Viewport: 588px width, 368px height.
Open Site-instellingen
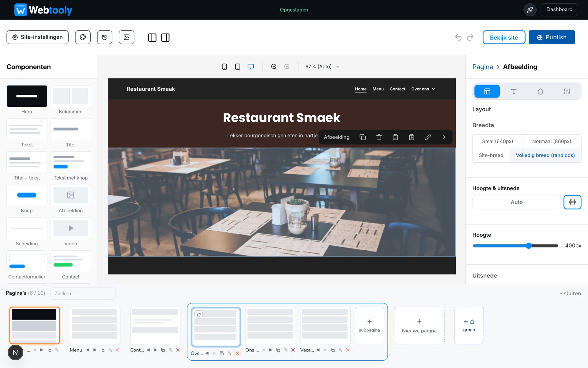coord(37,37)
